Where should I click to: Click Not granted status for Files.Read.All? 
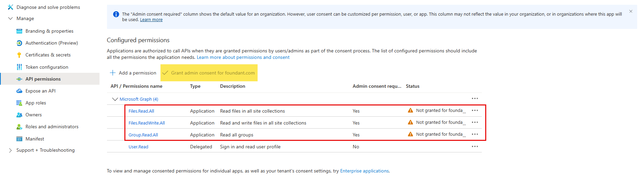[x=441, y=111]
